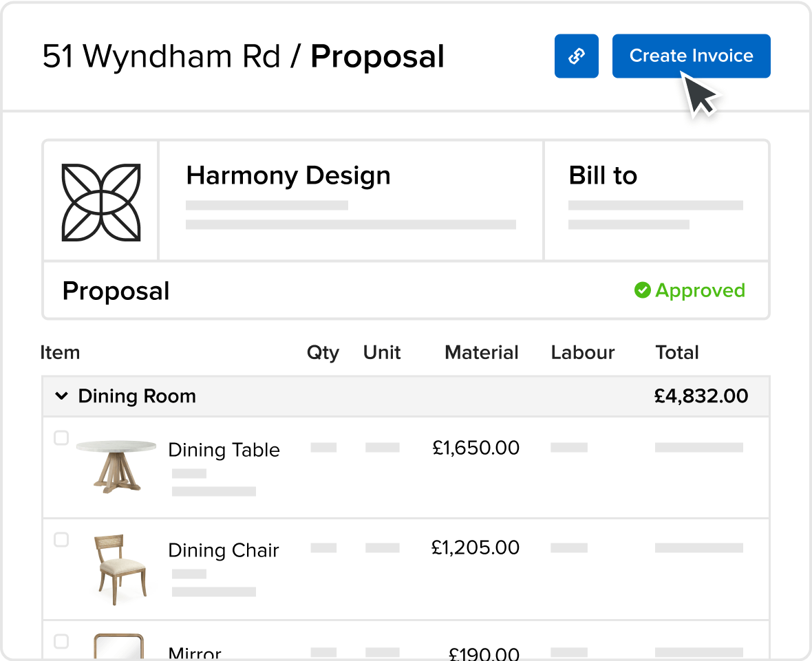
Task: Click the copy link icon button
Action: click(x=576, y=56)
